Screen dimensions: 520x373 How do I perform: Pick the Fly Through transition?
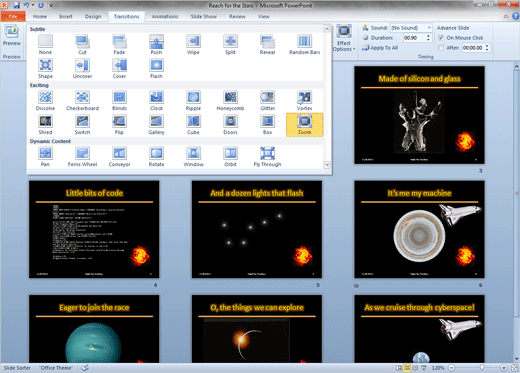point(267,157)
